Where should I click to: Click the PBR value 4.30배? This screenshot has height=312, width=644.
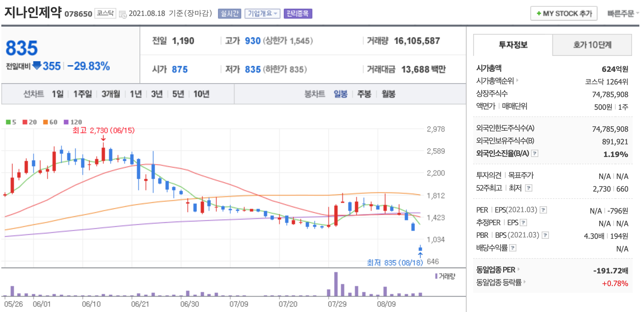(594, 236)
